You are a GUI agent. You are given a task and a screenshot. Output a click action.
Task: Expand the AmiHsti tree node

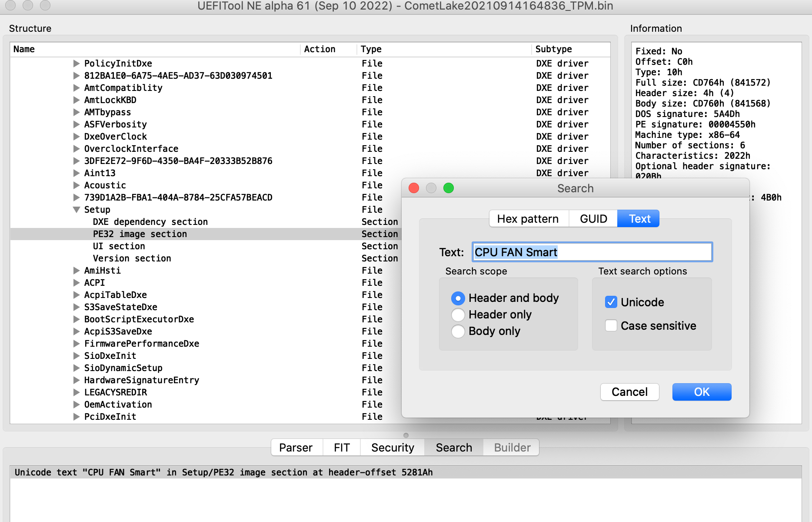(77, 271)
